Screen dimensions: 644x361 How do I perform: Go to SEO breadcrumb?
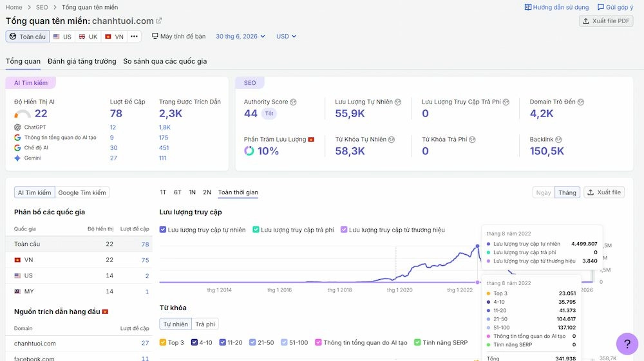pyautogui.click(x=42, y=7)
